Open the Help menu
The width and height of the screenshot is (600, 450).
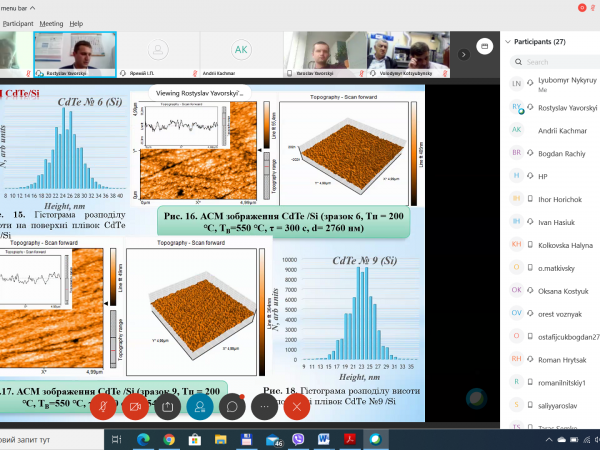click(x=77, y=22)
